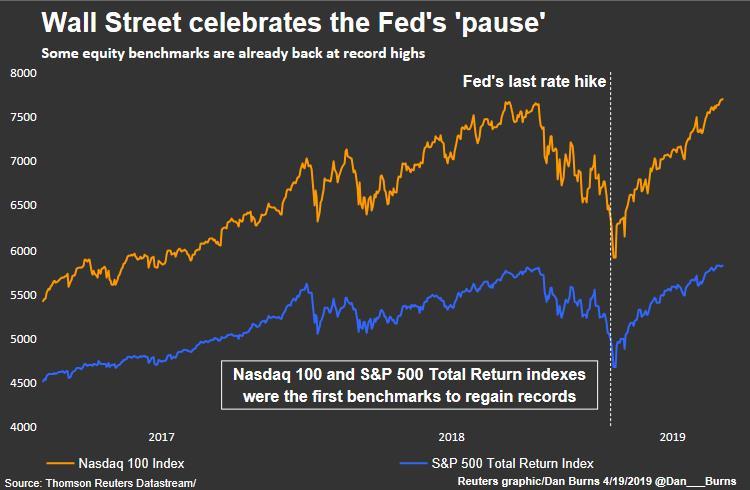Click the Reuters graphic Dan Burns credit
This screenshot has height=490, width=750.
click(597, 481)
